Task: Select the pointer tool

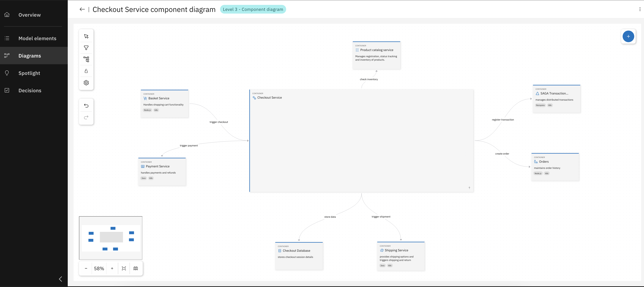Action: tap(86, 36)
